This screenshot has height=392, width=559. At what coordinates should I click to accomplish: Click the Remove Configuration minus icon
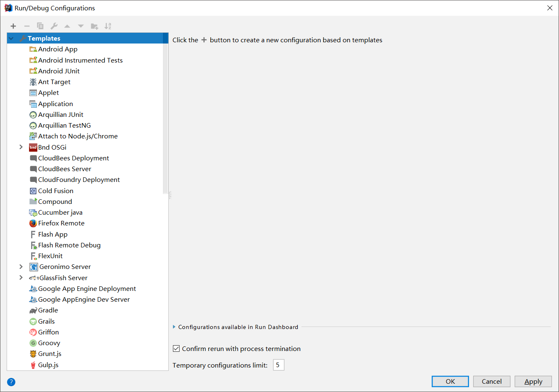[x=27, y=26]
